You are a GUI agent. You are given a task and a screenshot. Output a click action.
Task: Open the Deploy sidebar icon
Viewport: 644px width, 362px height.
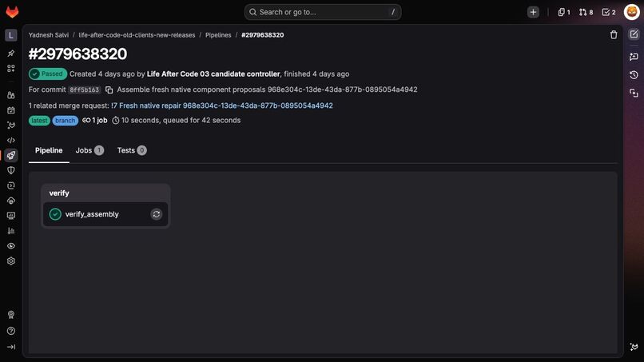click(x=11, y=185)
